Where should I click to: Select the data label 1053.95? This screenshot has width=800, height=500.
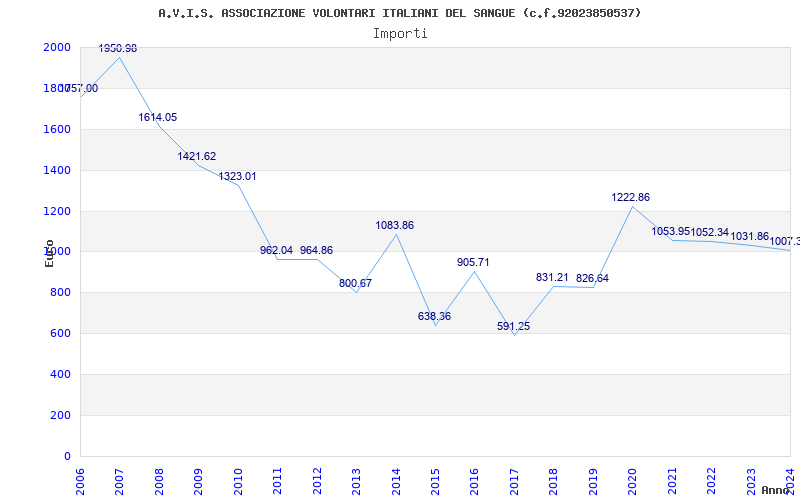coord(670,232)
